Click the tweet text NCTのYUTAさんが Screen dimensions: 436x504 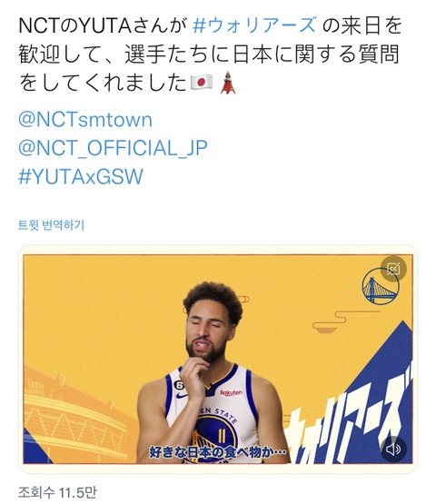[x=103, y=25]
